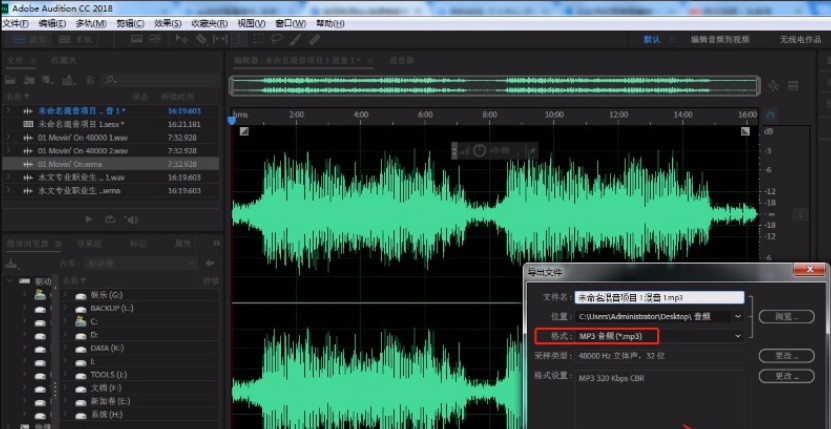Image resolution: width=831 pixels, height=429 pixels.
Task: Click the blue playhead marker on timeline
Action: (x=232, y=121)
